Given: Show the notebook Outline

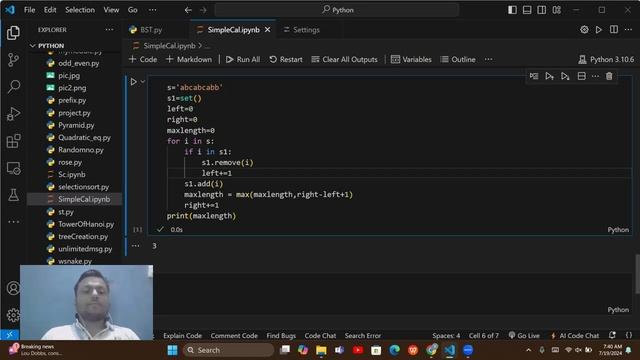Looking at the screenshot, I should coord(458,60).
